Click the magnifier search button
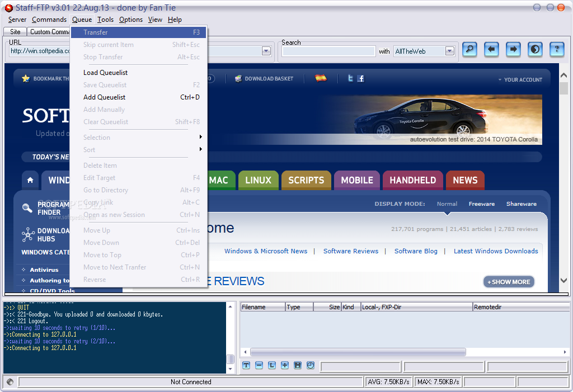 469,49
